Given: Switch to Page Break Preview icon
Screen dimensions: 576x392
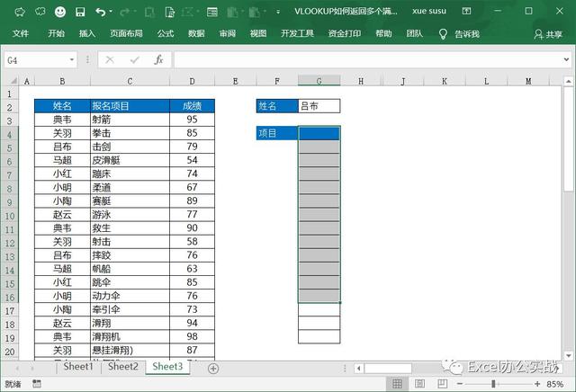Looking at the screenshot, I should [442, 384].
